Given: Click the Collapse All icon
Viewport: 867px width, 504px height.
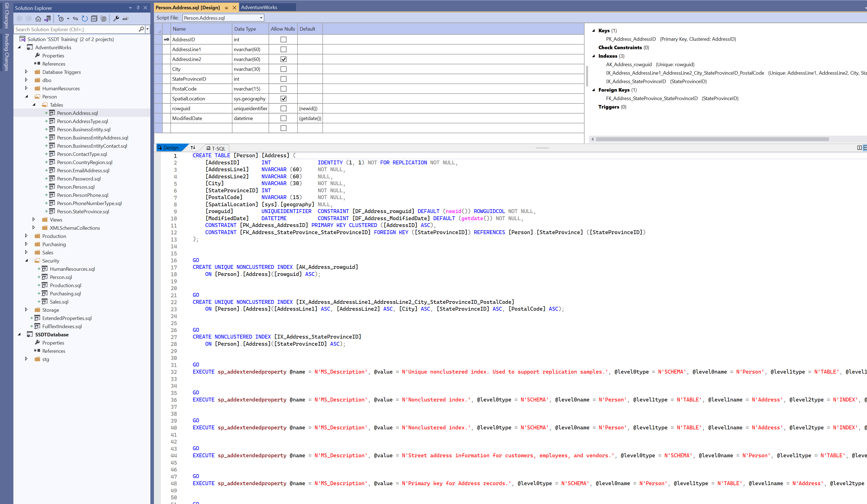Looking at the screenshot, I should click(94, 19).
